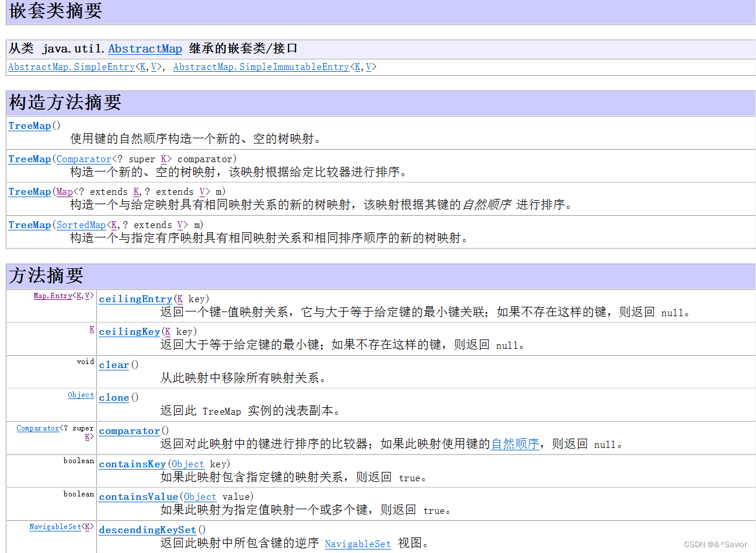Viewport: 756px width, 553px height.
Task: Open the ceilingEntry method link
Action: [135, 299]
